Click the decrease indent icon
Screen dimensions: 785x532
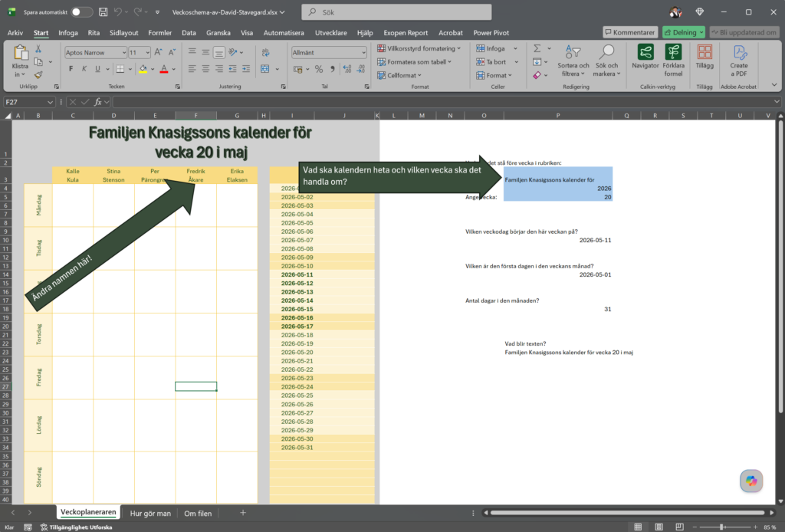pos(232,68)
